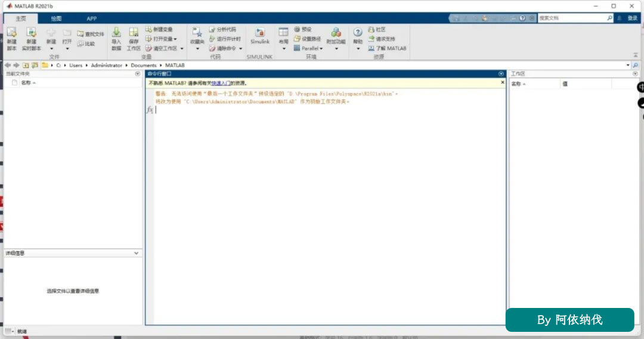Open the 当前文件夹 panel actions menu
The image size is (644, 339).
pyautogui.click(x=138, y=74)
